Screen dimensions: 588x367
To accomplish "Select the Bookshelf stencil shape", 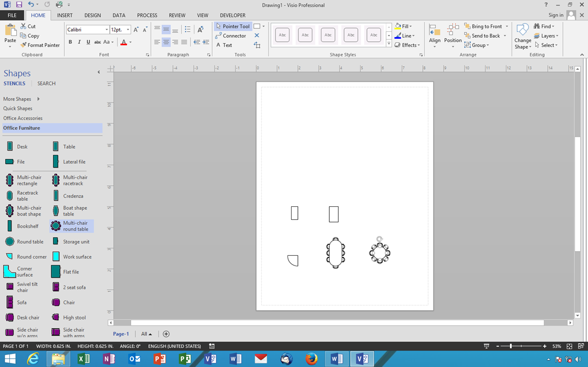I will coord(24,226).
